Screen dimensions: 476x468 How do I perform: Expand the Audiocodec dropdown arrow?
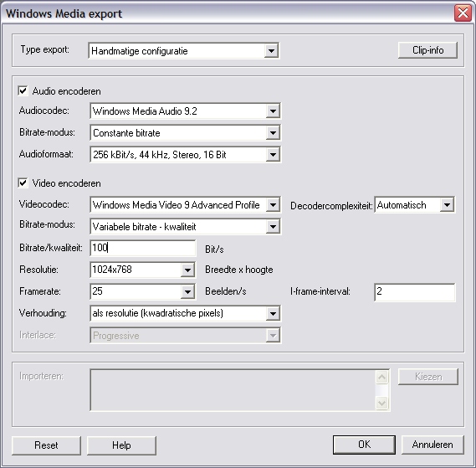(x=273, y=111)
